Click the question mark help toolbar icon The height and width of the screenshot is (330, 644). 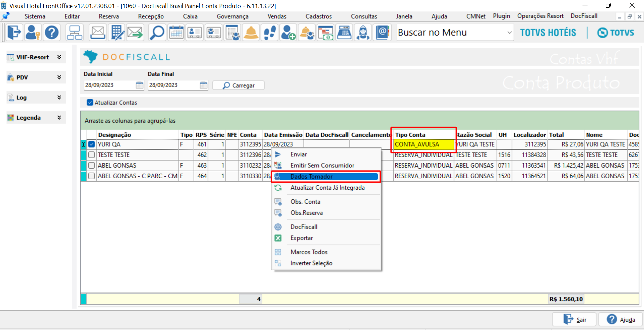click(52, 33)
